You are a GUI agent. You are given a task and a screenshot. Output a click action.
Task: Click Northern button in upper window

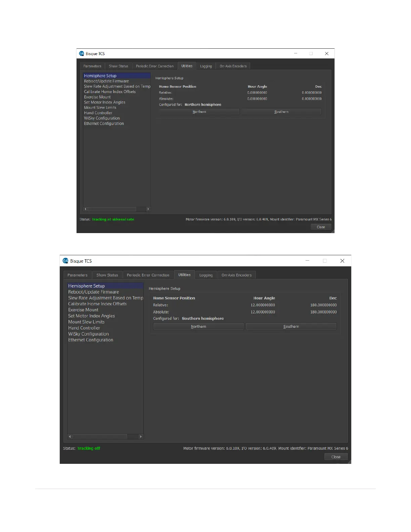click(199, 112)
